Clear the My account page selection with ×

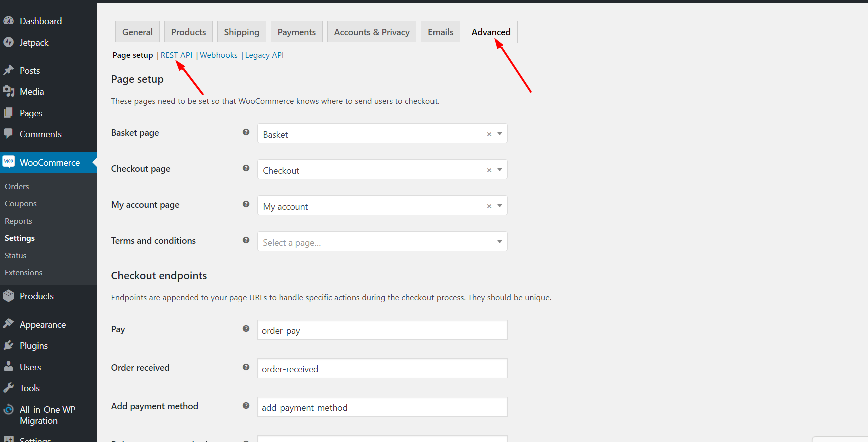tap(489, 206)
